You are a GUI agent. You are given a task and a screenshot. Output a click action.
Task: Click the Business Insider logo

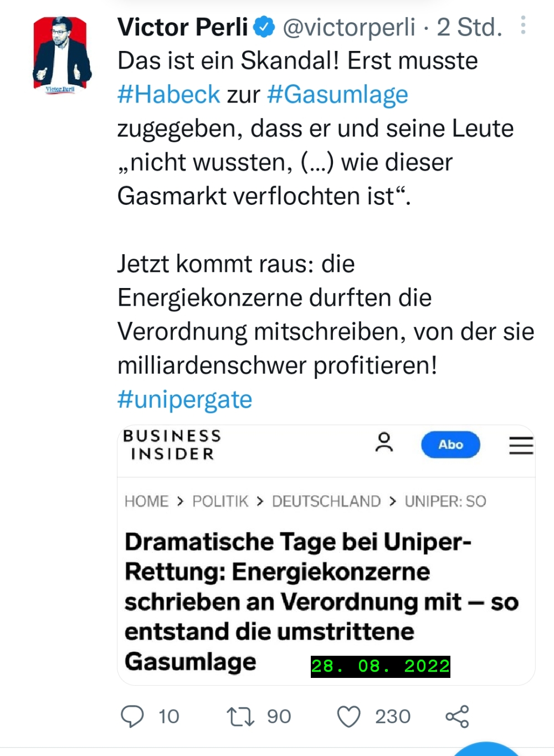[x=172, y=445]
